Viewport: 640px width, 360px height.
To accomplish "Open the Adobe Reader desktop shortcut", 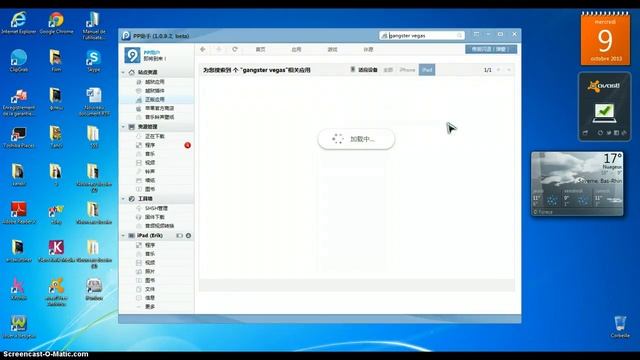I will tap(18, 213).
